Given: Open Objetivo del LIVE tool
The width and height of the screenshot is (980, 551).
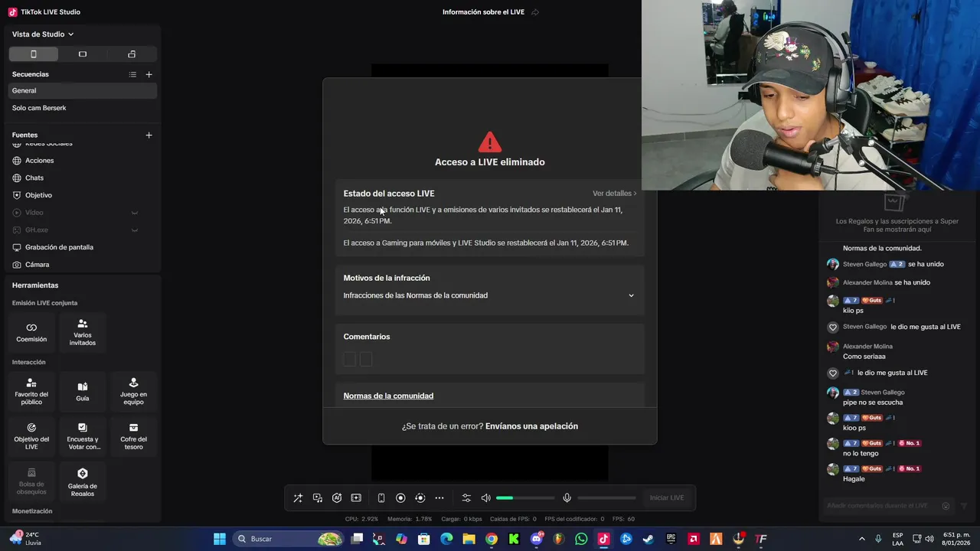Looking at the screenshot, I should (x=31, y=436).
